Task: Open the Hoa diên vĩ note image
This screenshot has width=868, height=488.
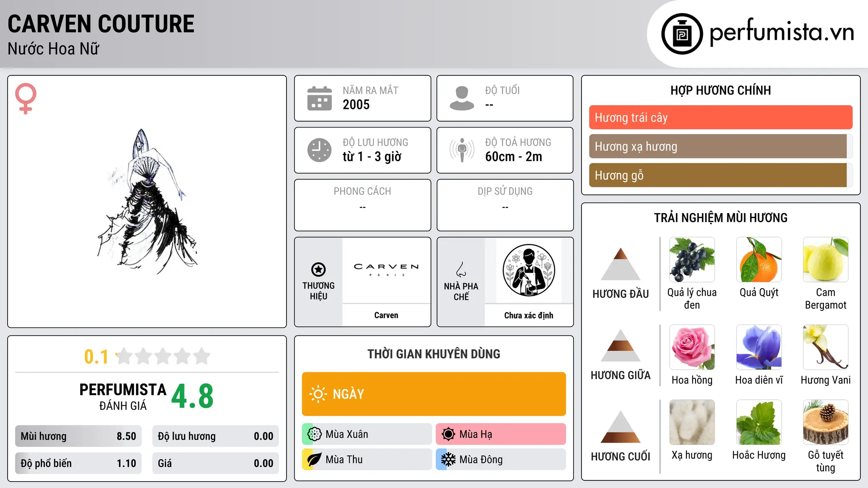Action: coord(759,347)
